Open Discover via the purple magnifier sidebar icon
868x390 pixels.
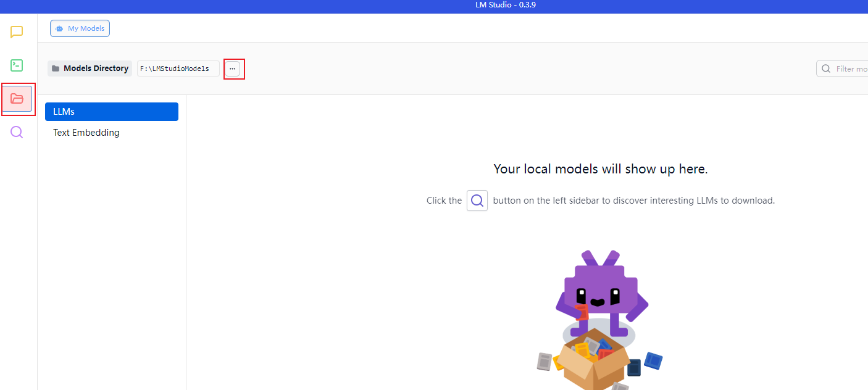(x=17, y=132)
